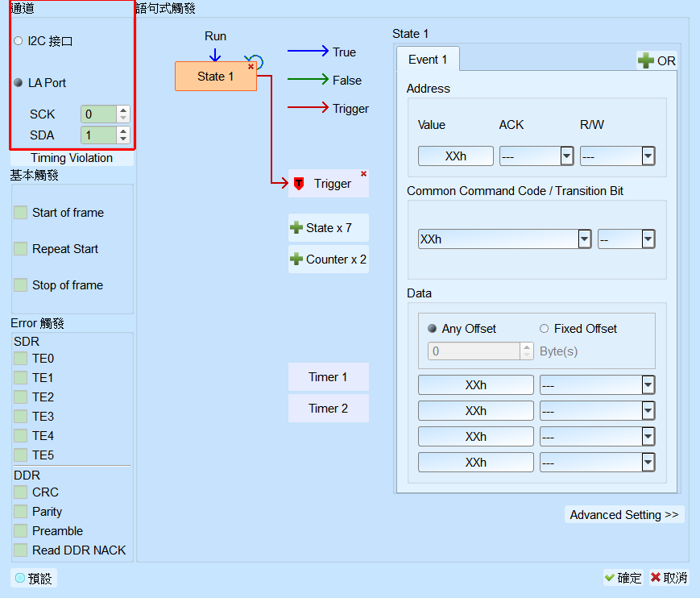
Task: Check the TE0 error trigger
Action: click(x=20, y=359)
